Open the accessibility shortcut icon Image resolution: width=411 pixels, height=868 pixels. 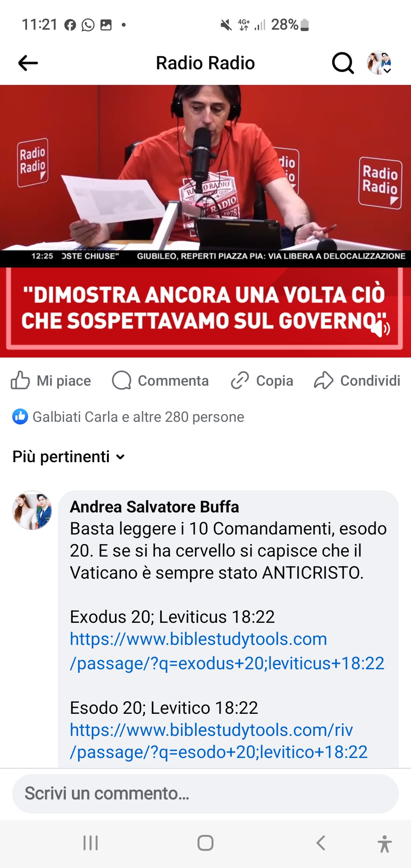click(385, 844)
